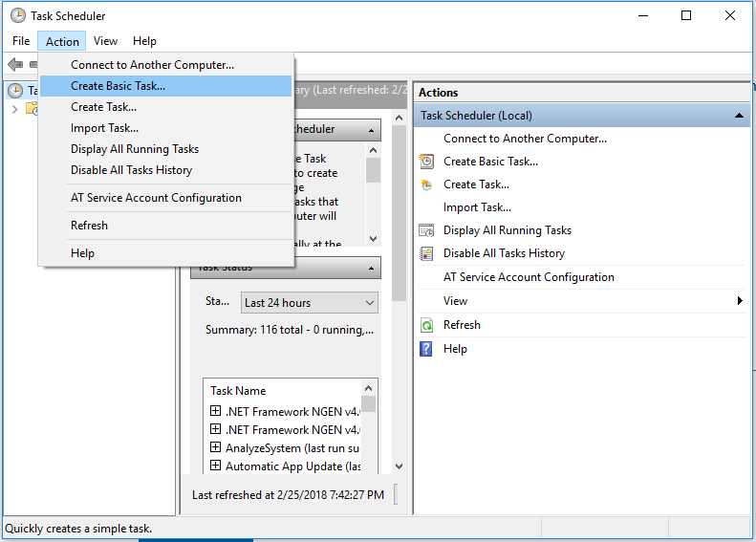756x542 pixels.
Task: Click the green Refresh icon in Actions pane
Action: (426, 325)
